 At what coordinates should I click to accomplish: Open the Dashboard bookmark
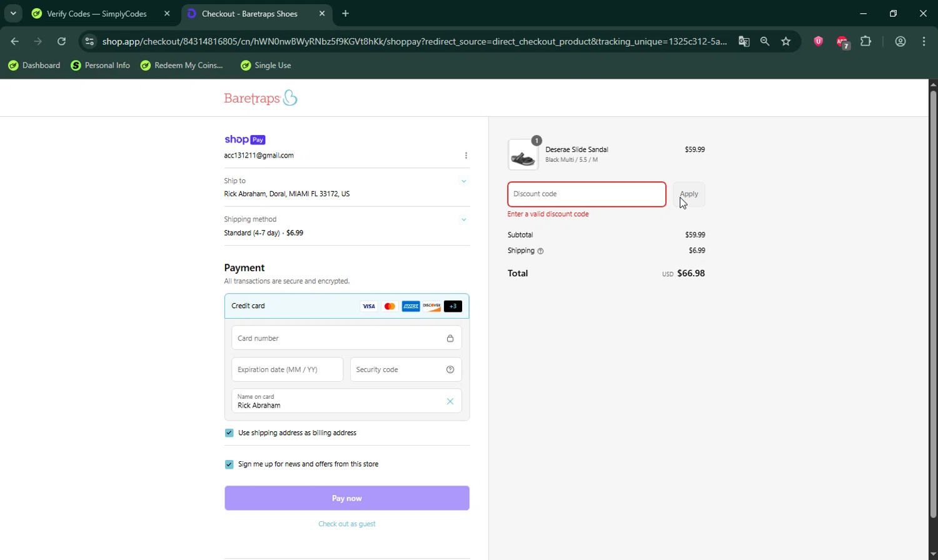[x=34, y=65]
